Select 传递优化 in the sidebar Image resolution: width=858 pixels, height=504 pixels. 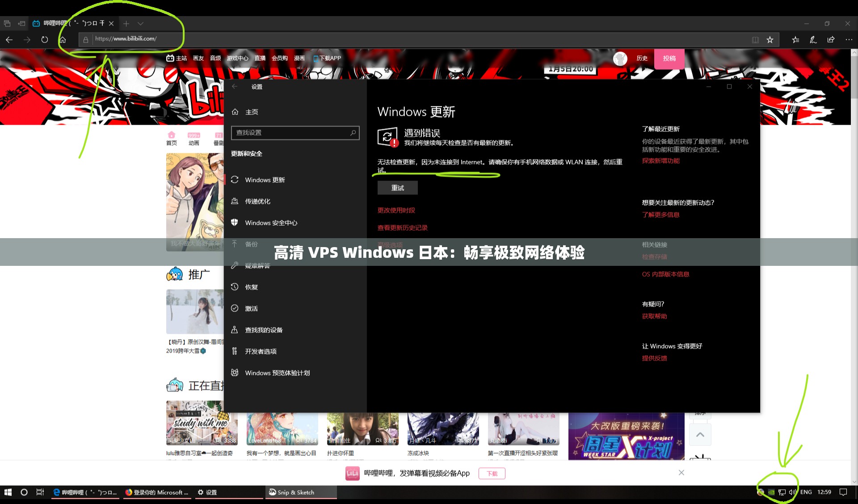[x=257, y=201]
